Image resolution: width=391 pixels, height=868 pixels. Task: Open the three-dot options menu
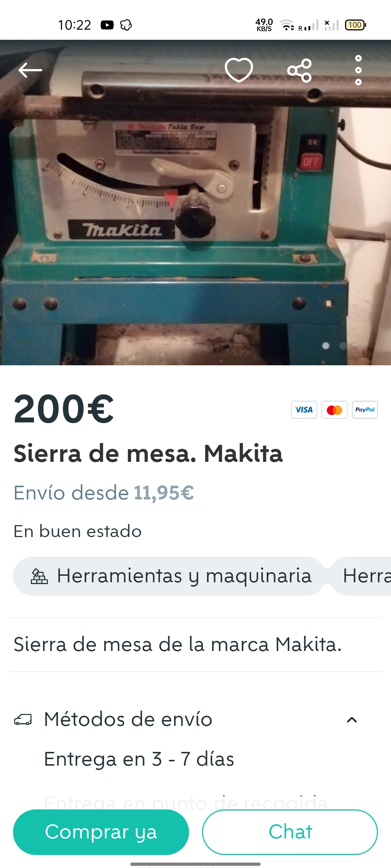click(358, 70)
